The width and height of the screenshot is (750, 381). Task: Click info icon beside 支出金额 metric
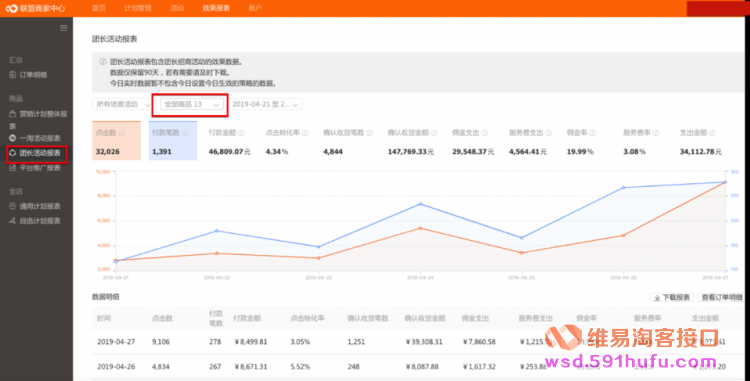[712, 133]
